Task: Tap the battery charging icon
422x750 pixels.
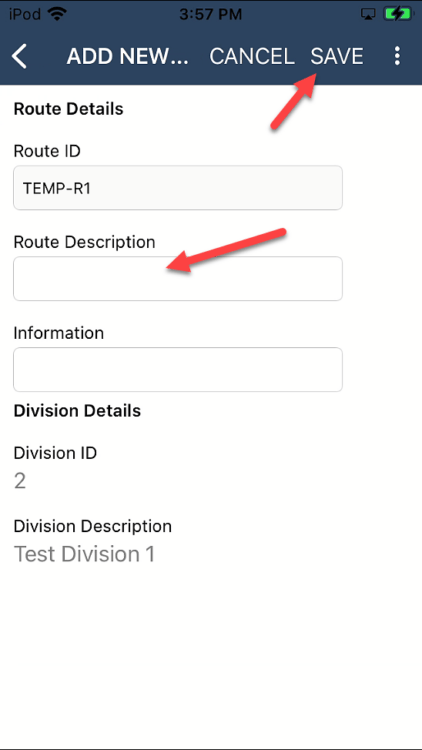Action: tap(398, 14)
